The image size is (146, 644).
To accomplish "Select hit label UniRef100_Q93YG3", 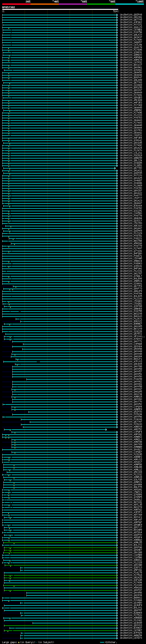I will (x=131, y=625).
